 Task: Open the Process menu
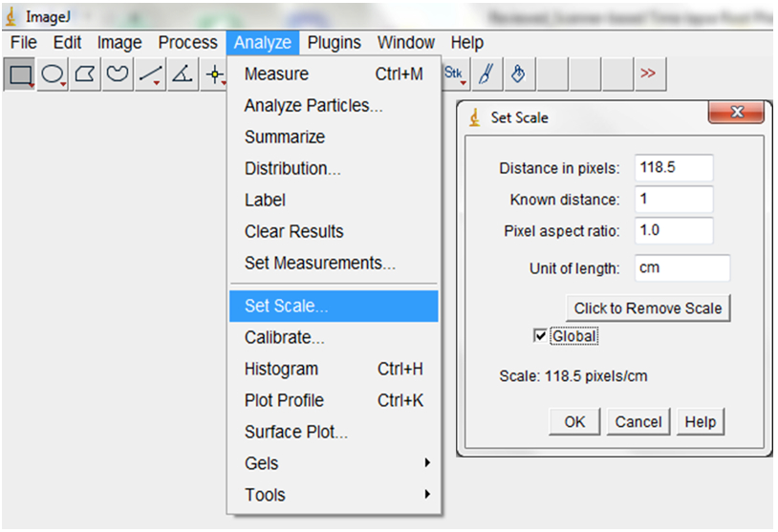187,43
